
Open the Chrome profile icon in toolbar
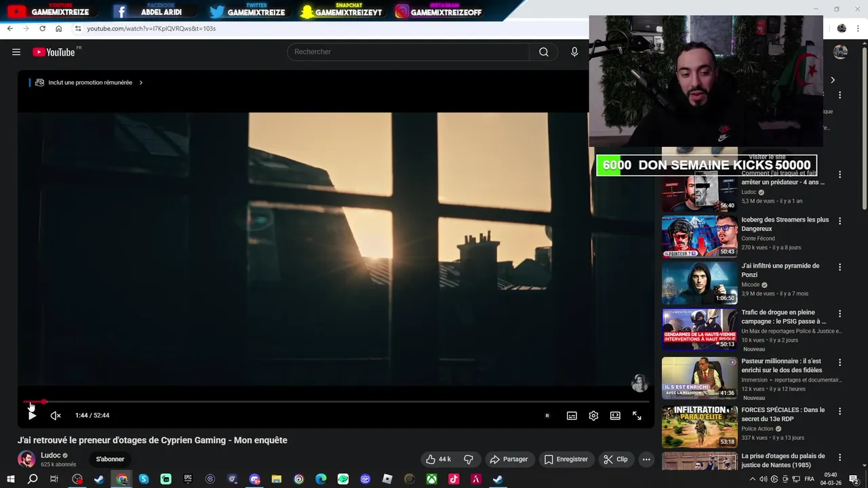click(842, 28)
